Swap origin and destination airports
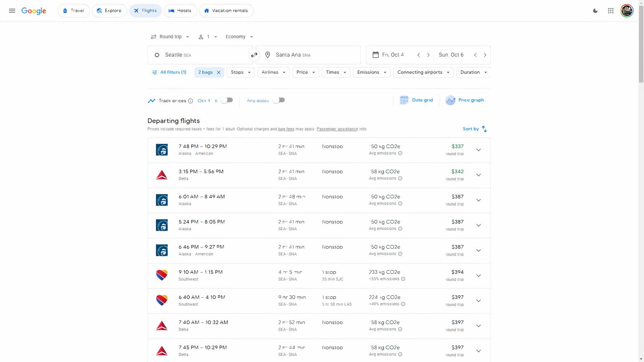644x362 pixels. 254,55
